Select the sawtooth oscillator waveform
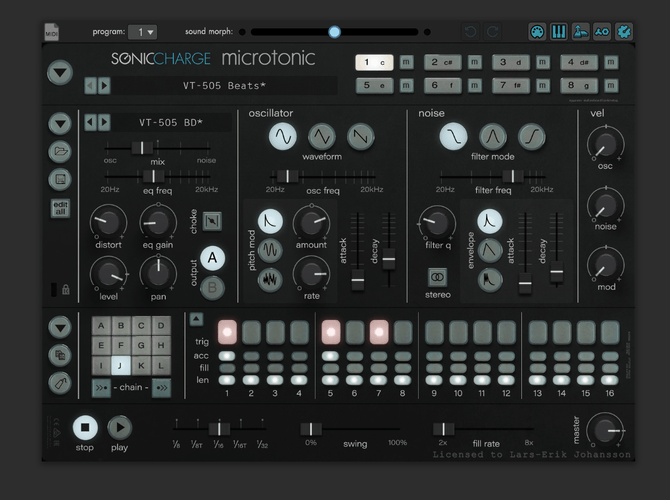This screenshot has height=500, width=670. click(x=360, y=137)
